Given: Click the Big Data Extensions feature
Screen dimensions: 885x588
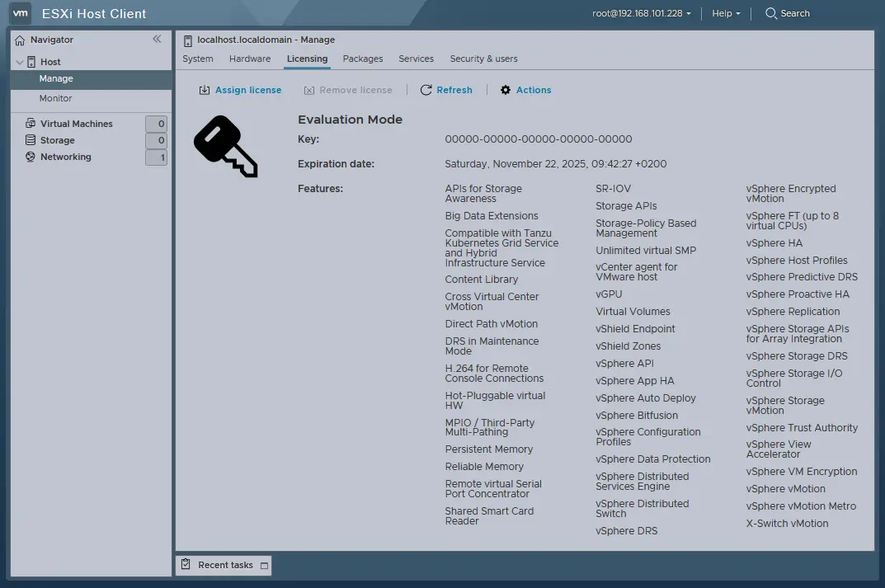Looking at the screenshot, I should 491,215.
